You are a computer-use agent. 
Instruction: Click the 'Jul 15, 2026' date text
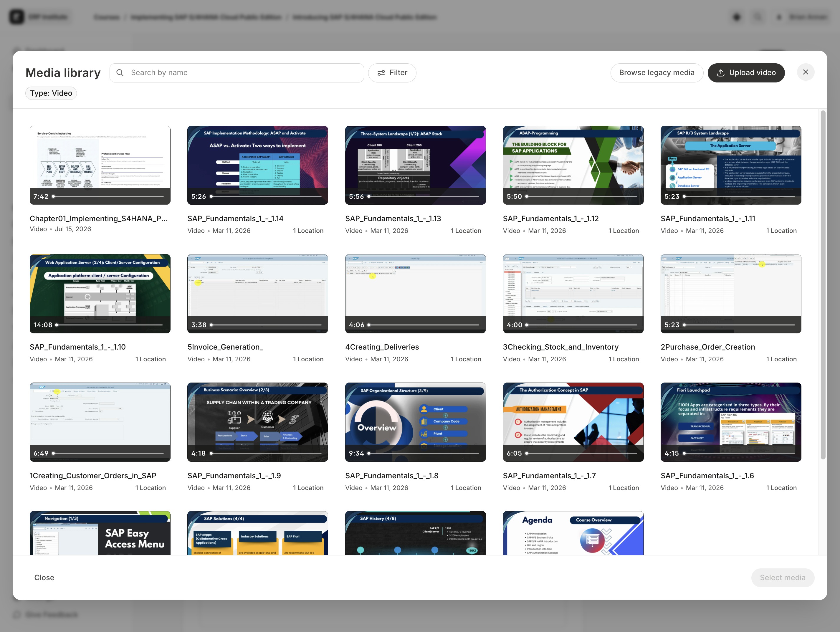[73, 229]
